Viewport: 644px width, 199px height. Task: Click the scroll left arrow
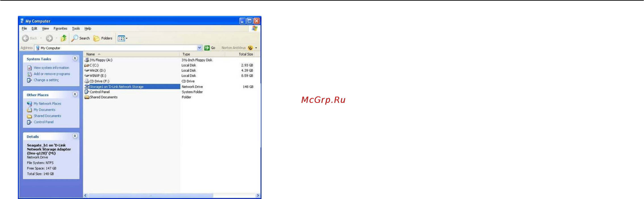click(86, 195)
